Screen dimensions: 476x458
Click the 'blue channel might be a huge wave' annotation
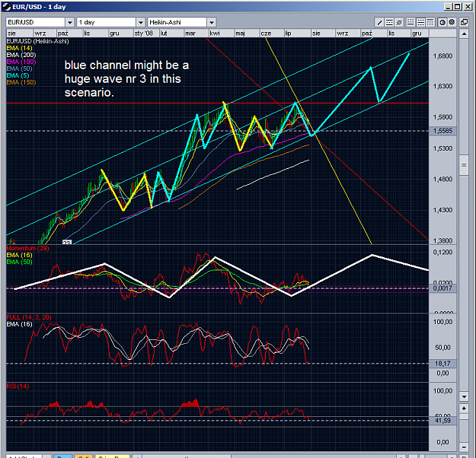point(126,79)
